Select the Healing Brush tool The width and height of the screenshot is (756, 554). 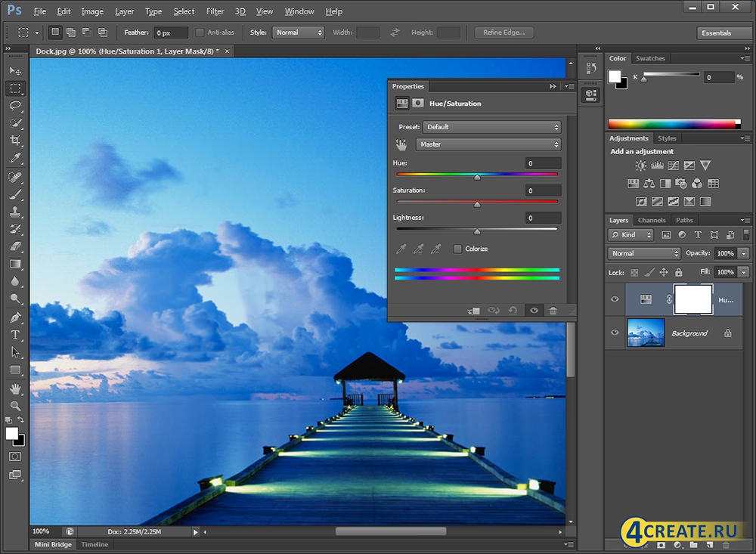click(15, 177)
